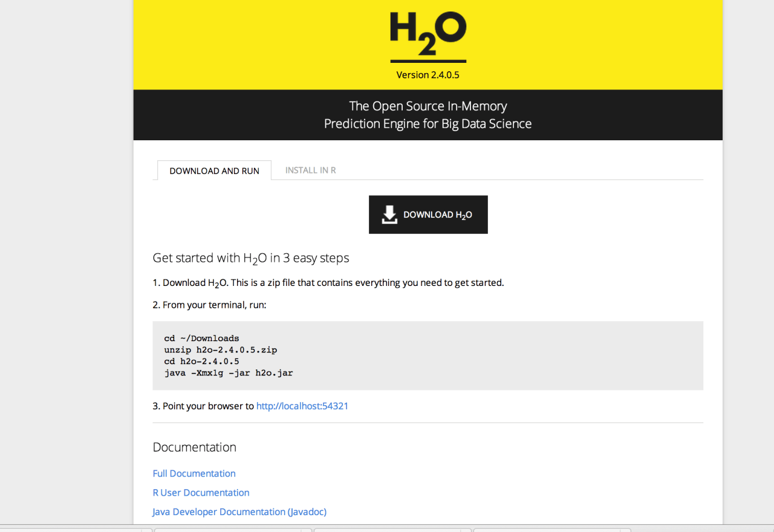Click the 'unzip h2o-2.4.0.5.zip' command line
This screenshot has height=532, width=774.
coord(220,350)
